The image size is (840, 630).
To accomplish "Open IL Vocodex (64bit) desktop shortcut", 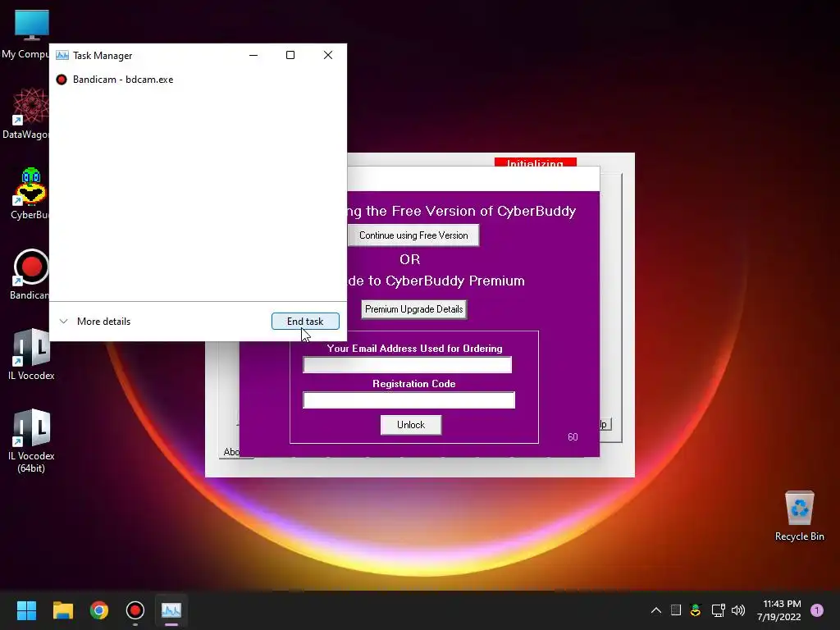I will (31, 441).
